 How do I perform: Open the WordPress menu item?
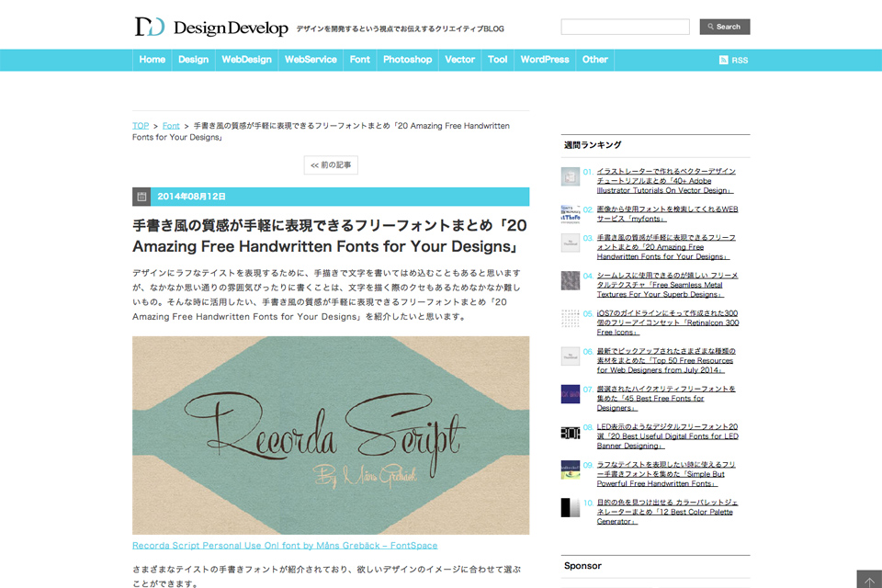[x=545, y=60]
